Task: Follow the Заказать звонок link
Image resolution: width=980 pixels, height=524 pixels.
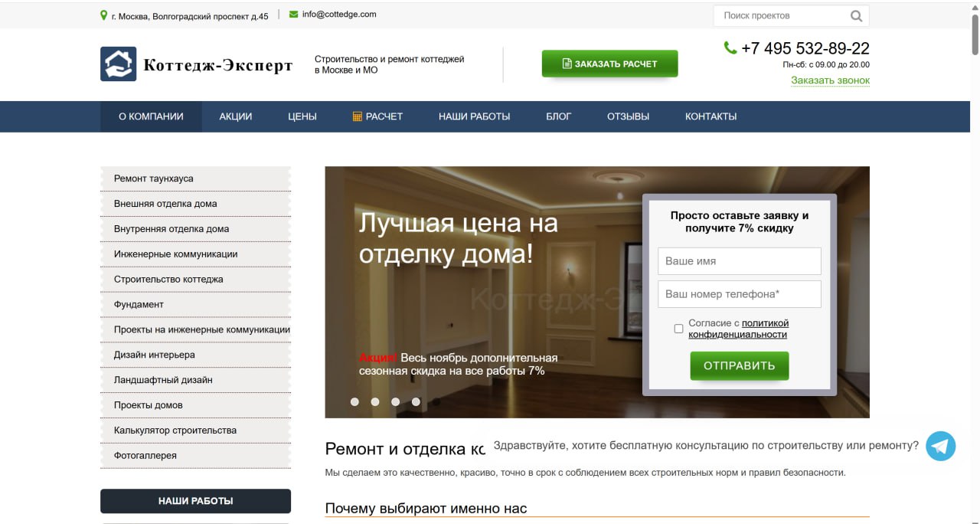Action: point(830,80)
